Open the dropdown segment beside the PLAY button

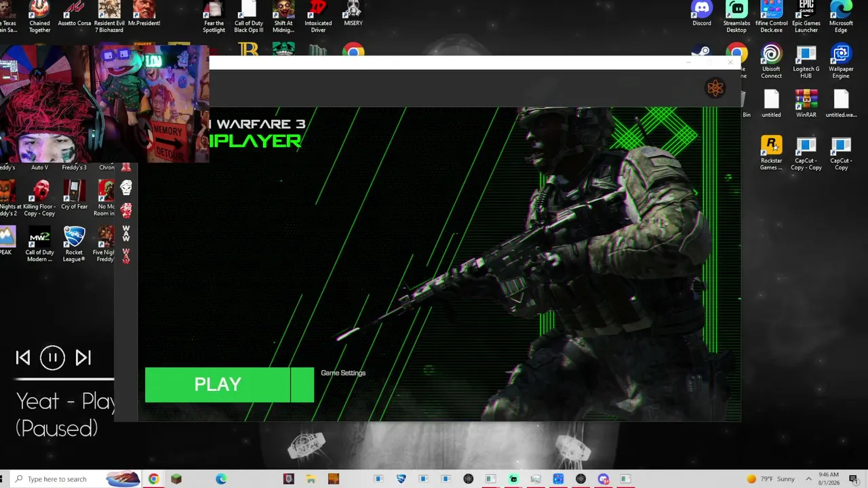tap(302, 385)
